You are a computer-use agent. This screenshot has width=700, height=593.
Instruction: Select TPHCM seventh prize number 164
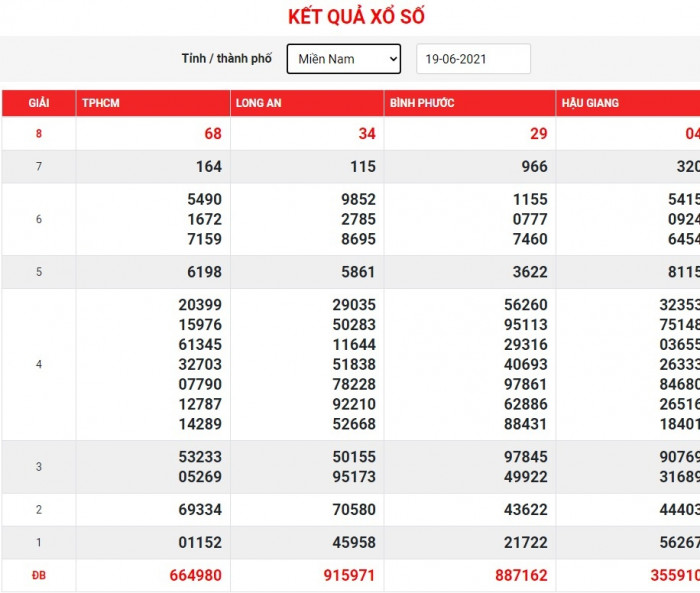coord(208,167)
